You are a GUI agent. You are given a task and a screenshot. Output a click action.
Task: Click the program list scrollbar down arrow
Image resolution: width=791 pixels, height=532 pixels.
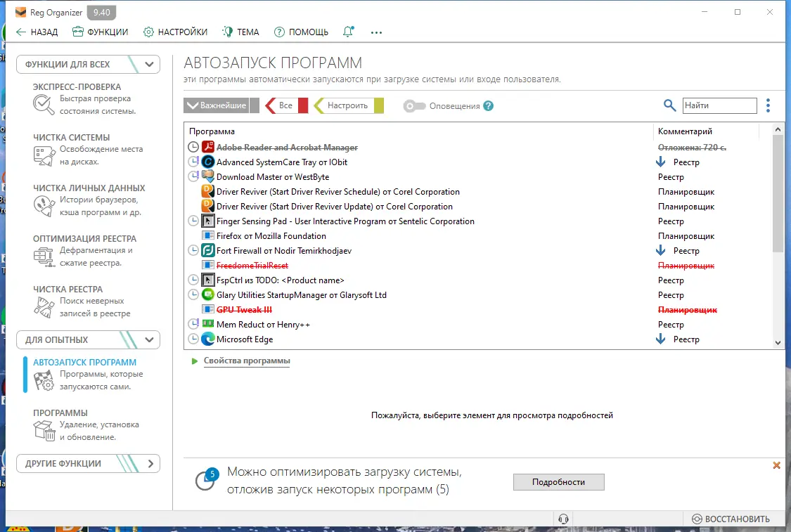click(778, 343)
